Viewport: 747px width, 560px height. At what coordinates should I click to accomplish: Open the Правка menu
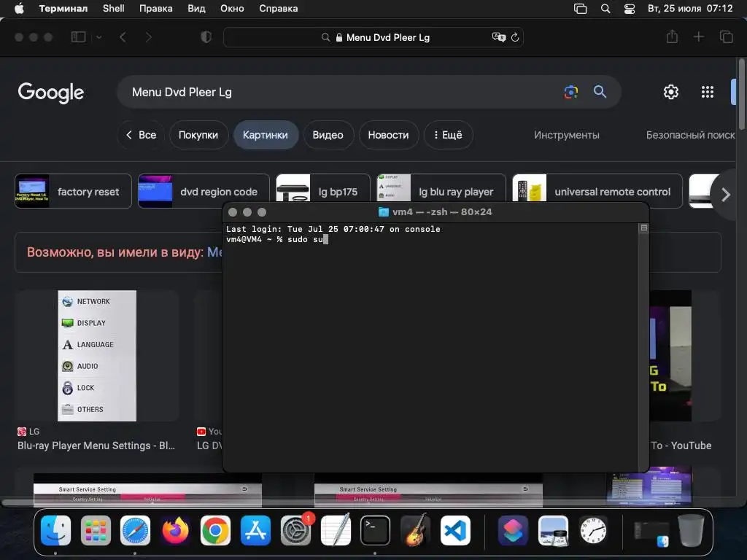(x=156, y=9)
